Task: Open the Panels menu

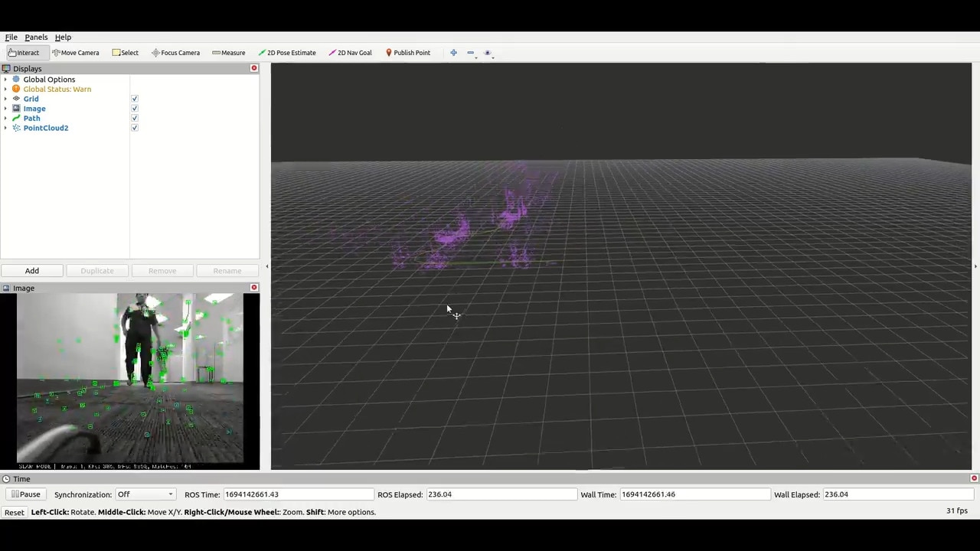Action: pyautogui.click(x=36, y=37)
